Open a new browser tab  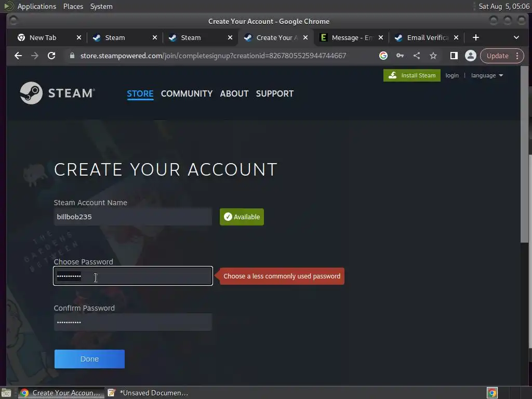[476, 37]
